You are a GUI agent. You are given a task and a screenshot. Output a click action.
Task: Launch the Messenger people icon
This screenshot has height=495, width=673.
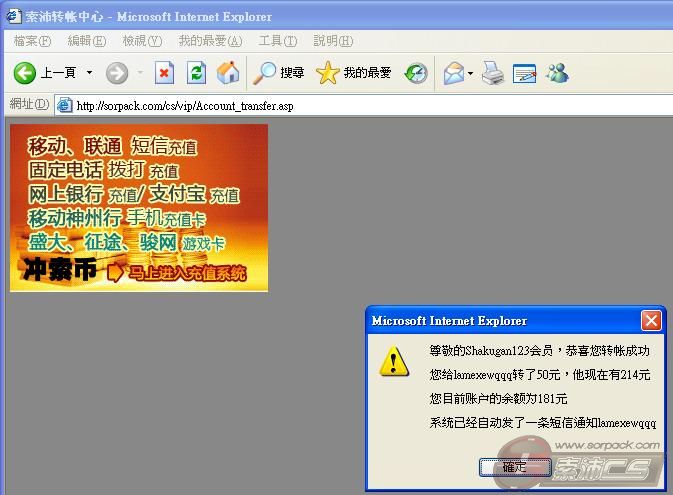click(557, 73)
